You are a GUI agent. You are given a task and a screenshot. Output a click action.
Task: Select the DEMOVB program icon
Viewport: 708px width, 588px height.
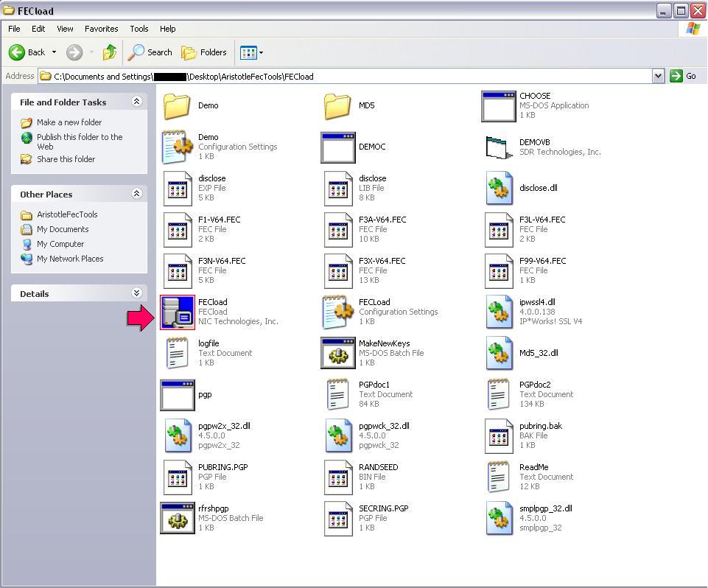coord(499,147)
